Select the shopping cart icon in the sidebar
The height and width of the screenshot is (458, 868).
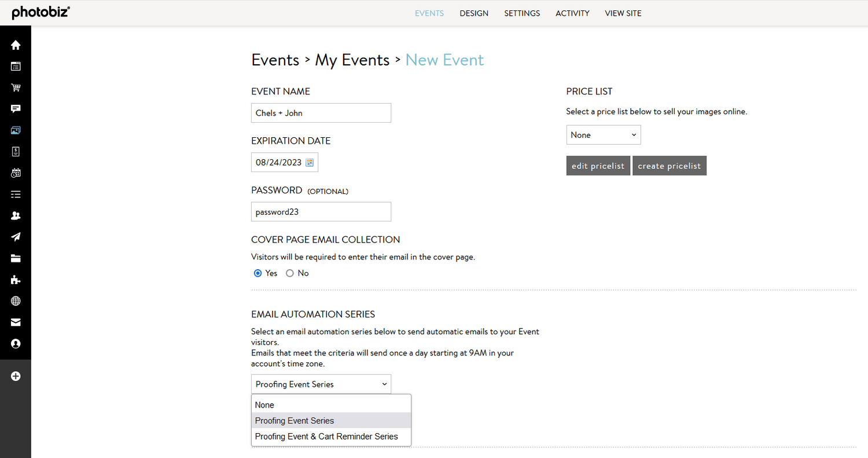[x=16, y=87]
